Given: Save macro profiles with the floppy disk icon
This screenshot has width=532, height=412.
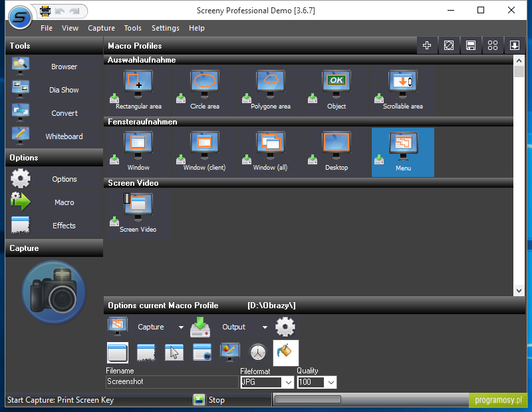Looking at the screenshot, I should coord(471,45).
